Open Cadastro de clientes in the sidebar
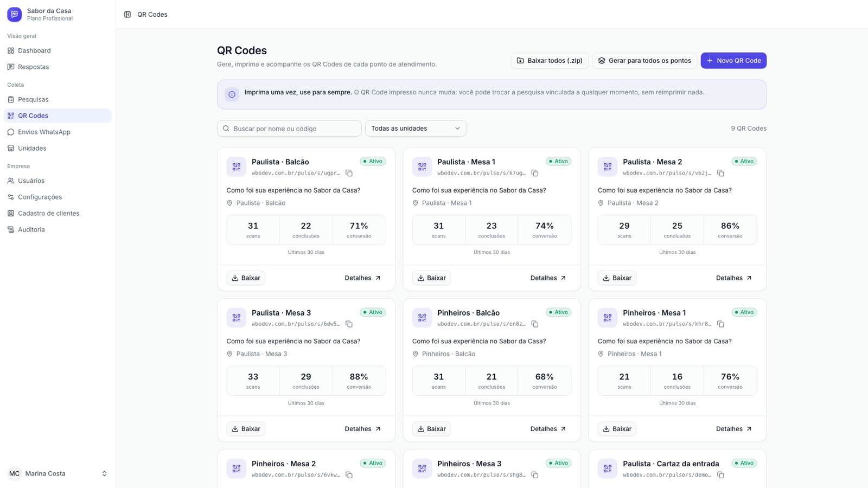868x488 pixels. pos(58,213)
